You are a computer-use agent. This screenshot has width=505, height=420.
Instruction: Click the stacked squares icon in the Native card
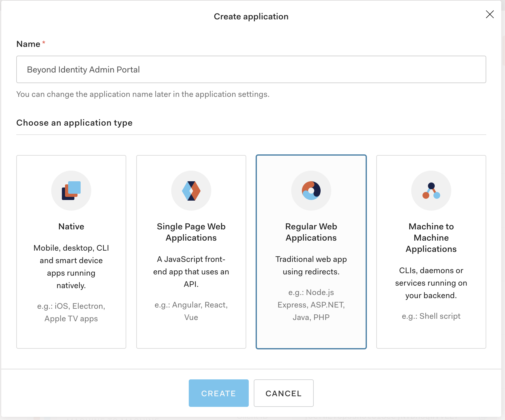pos(71,191)
